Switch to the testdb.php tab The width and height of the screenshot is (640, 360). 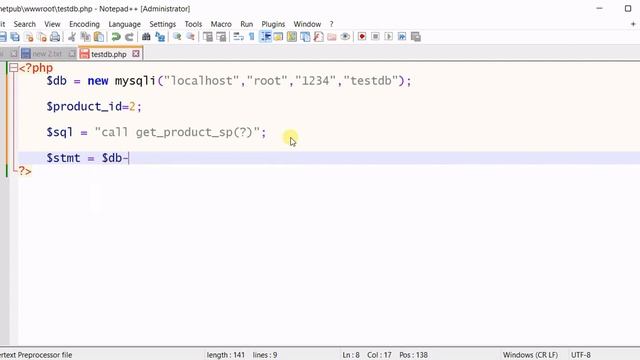coord(109,54)
